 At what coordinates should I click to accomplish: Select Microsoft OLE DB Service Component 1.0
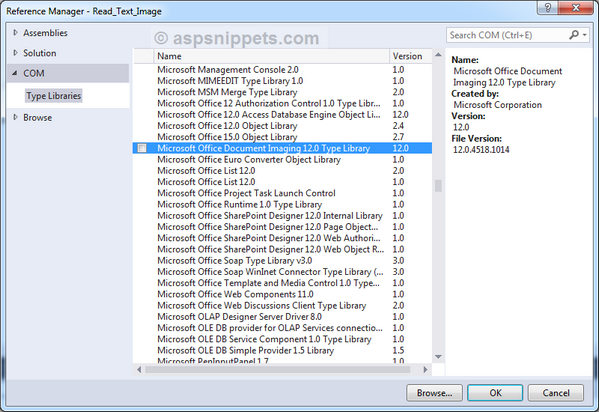[282, 339]
